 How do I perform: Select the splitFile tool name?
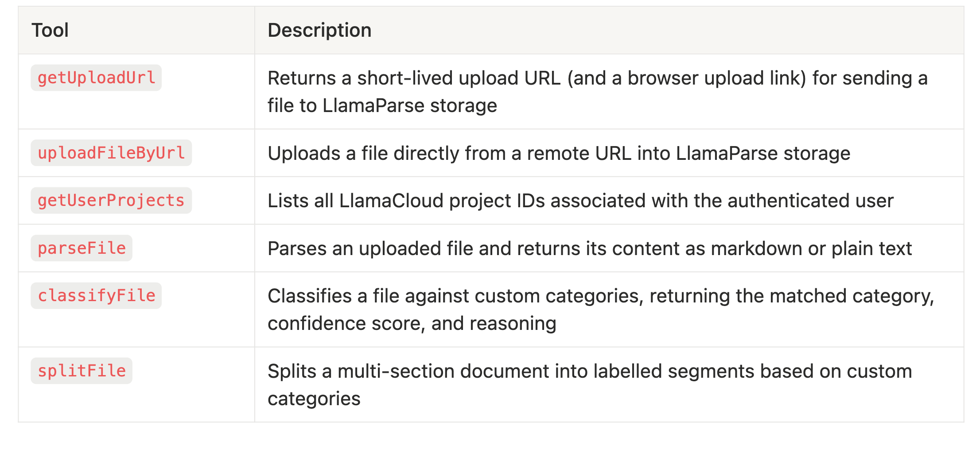click(x=82, y=371)
